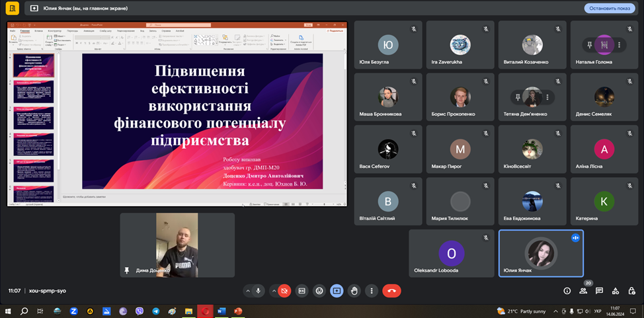Viewport: 644px width, 318px height.
Task: Expand video settings chevron beside camera
Action: pos(274,291)
